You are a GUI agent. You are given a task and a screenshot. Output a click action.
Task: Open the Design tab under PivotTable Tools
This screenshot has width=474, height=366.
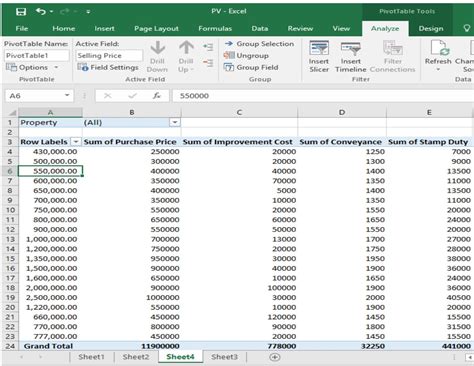click(431, 29)
